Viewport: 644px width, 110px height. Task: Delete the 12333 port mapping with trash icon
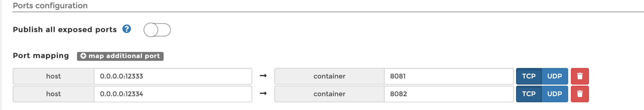point(580,76)
